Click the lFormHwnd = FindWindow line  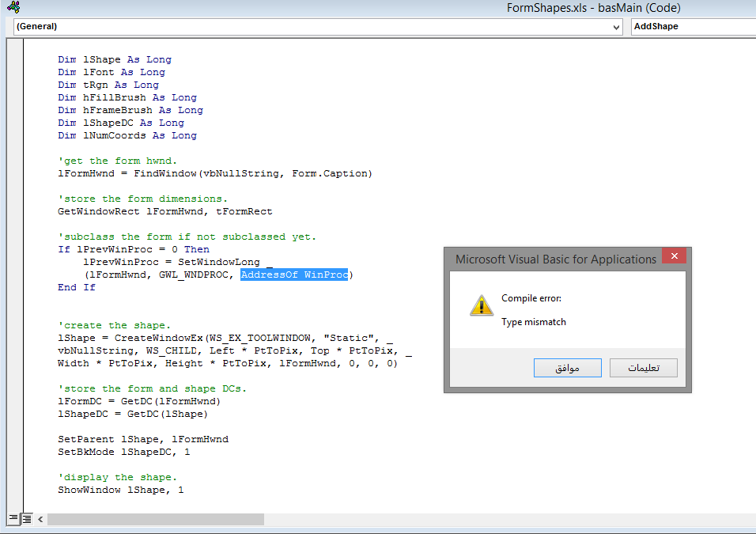(x=215, y=173)
